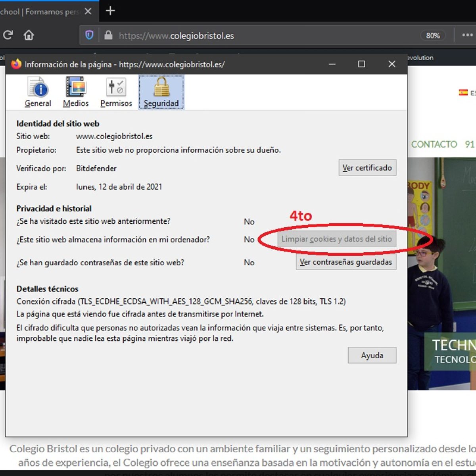This screenshot has width=476, height=476.
Task: Click the browser reload icon
Action: (8, 35)
